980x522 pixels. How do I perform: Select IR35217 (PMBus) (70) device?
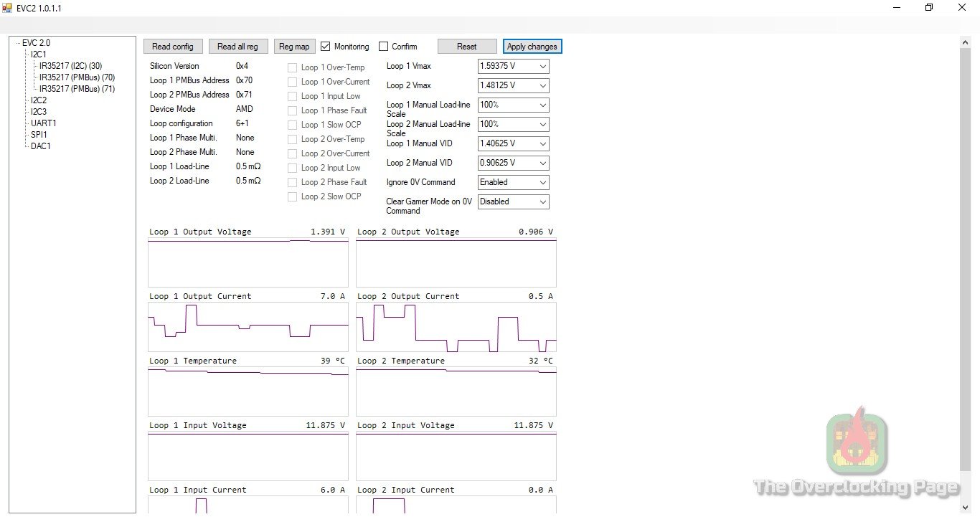pyautogui.click(x=77, y=77)
